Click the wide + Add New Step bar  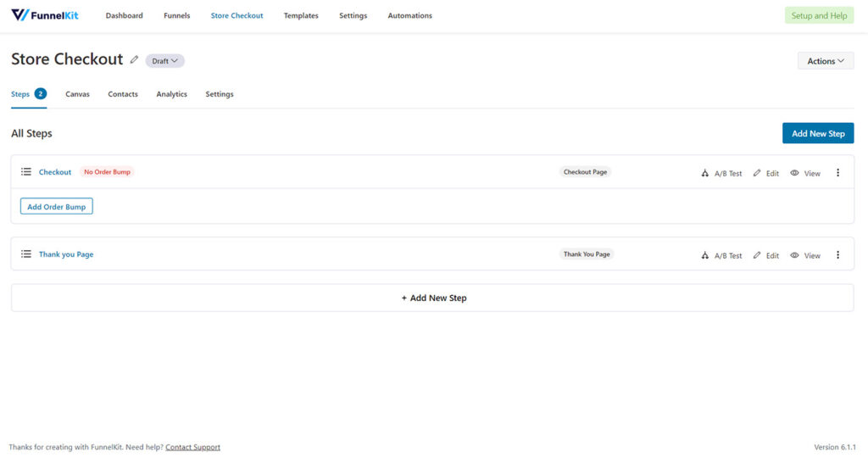coord(432,298)
